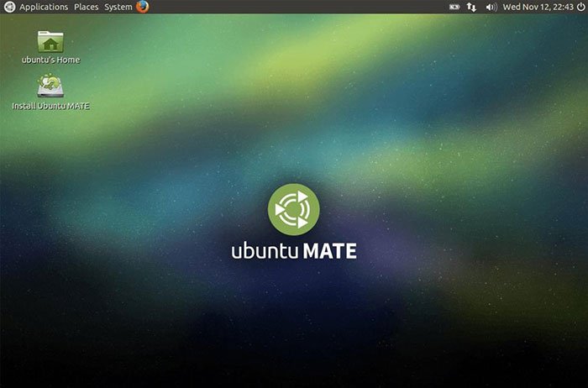The image size is (588, 388).
Task: Select the ubuntu's Home folder icon
Action: click(50, 41)
